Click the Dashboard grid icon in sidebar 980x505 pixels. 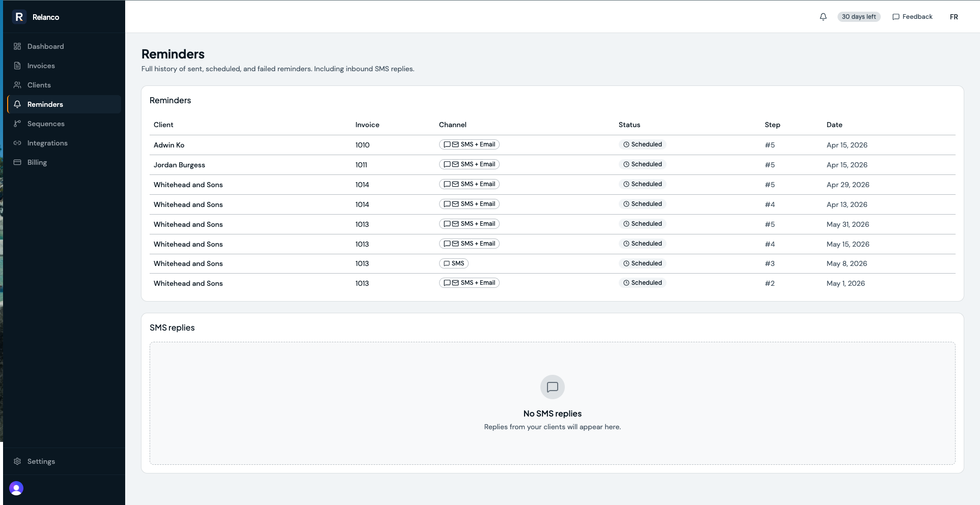tap(17, 46)
